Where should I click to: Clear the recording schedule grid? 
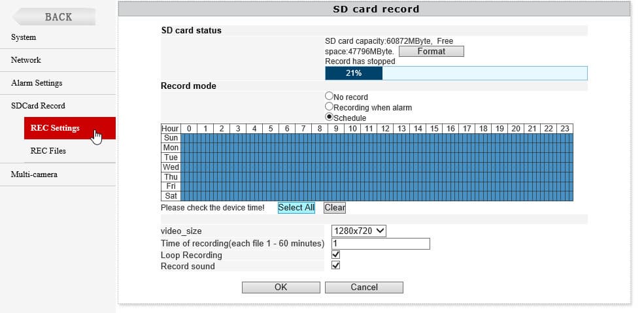pos(335,208)
